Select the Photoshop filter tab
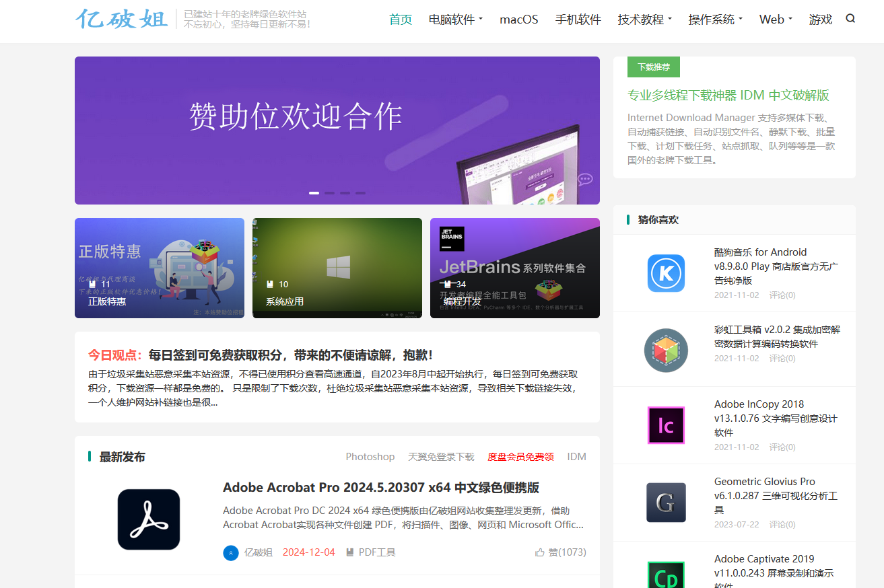Viewport: 884px width, 588px height. click(370, 457)
